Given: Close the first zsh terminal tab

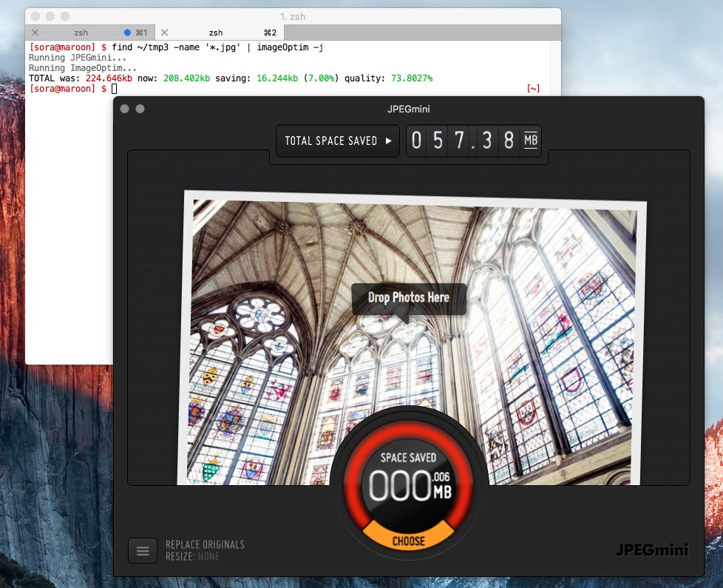Looking at the screenshot, I should coord(35,33).
